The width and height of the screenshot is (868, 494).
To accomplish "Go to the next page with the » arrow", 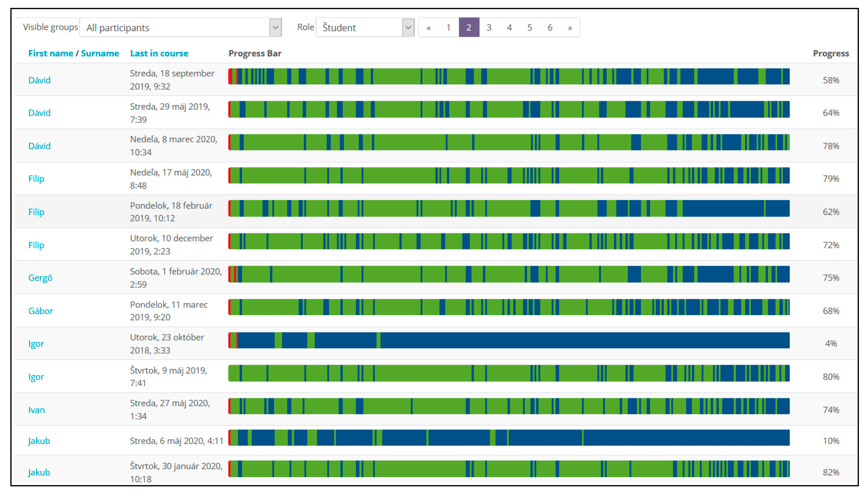I will click(x=570, y=28).
